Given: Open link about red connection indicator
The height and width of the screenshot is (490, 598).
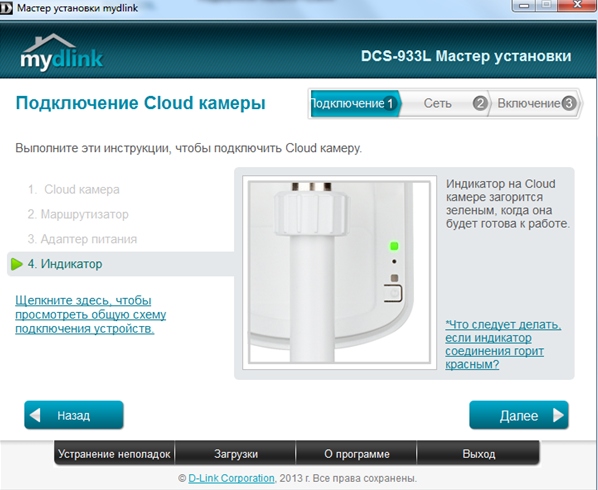Looking at the screenshot, I should click(503, 344).
